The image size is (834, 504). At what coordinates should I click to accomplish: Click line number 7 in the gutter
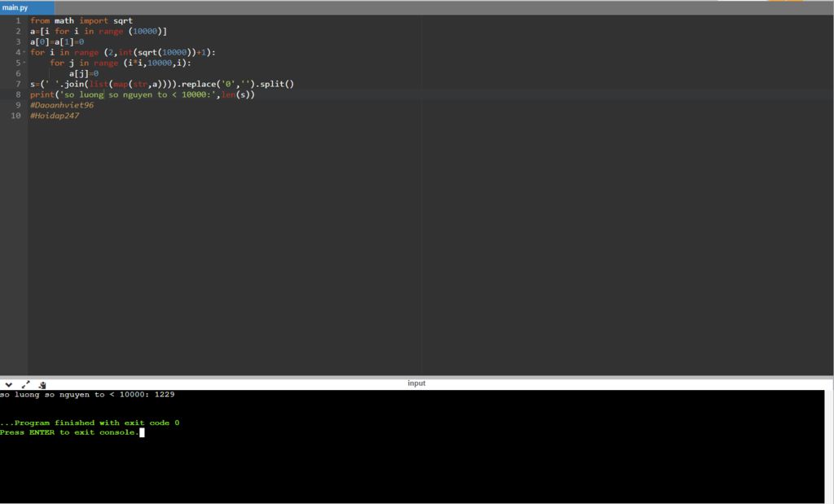[x=18, y=84]
